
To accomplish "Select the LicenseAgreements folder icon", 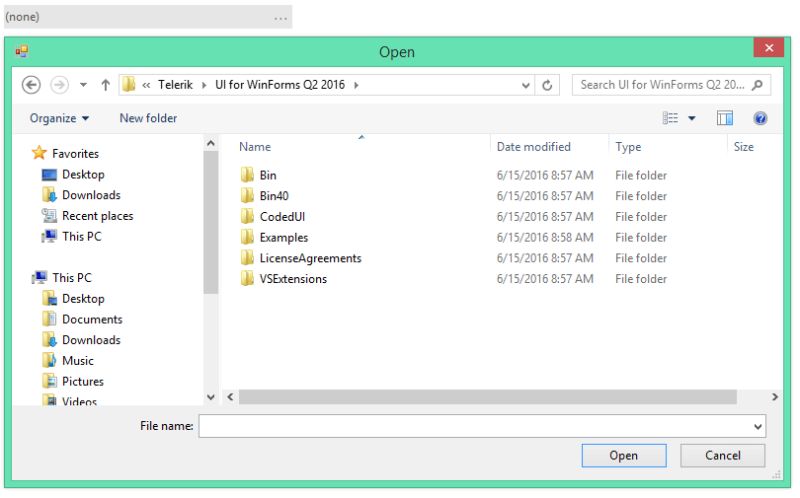I will pos(247,258).
